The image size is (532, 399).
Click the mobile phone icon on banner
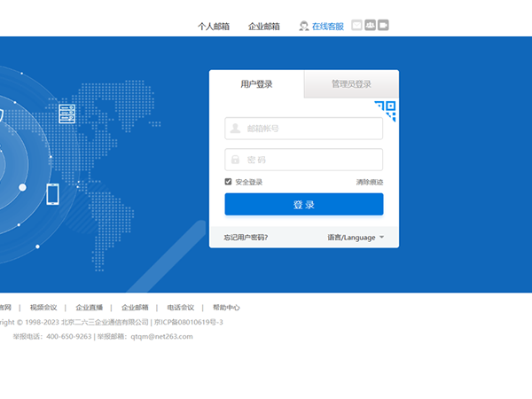coord(52,193)
